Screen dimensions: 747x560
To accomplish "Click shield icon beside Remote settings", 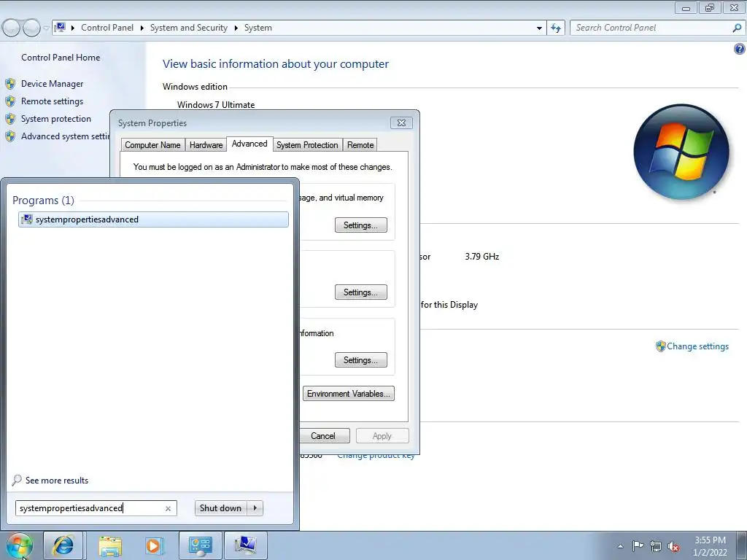I will [x=10, y=101].
